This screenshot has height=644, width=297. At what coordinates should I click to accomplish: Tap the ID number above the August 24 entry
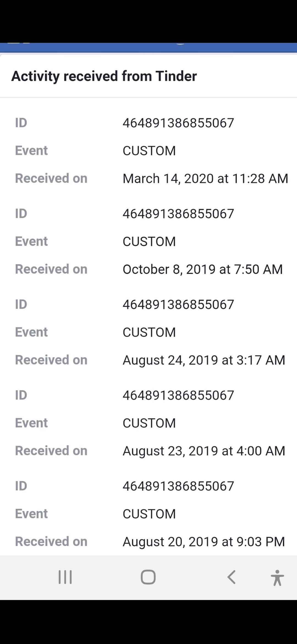tap(178, 305)
